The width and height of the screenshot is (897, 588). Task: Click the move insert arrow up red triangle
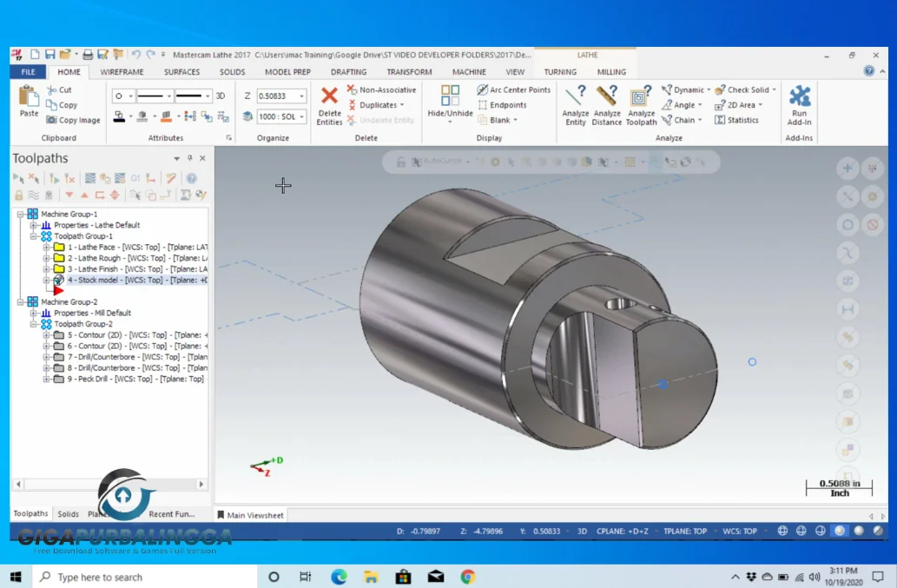point(85,195)
